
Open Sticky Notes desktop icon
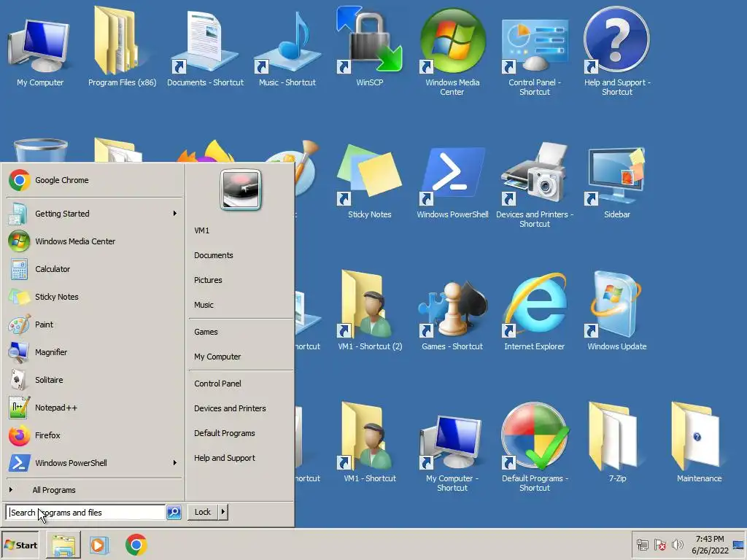tap(370, 181)
